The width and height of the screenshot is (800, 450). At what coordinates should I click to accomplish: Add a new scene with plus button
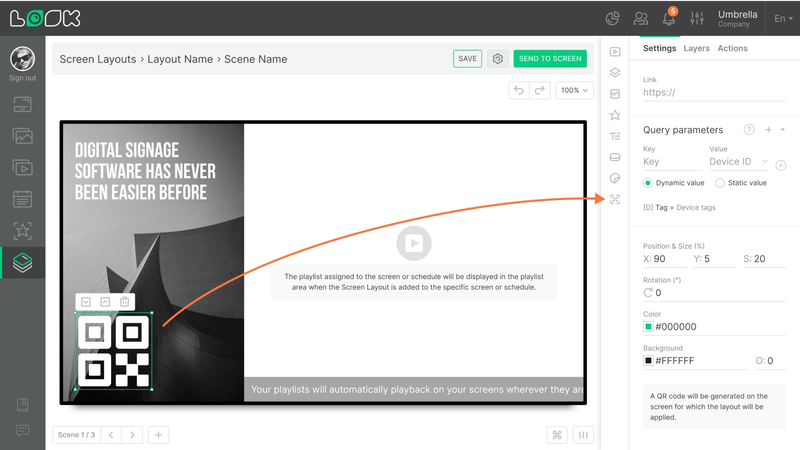[x=158, y=435]
